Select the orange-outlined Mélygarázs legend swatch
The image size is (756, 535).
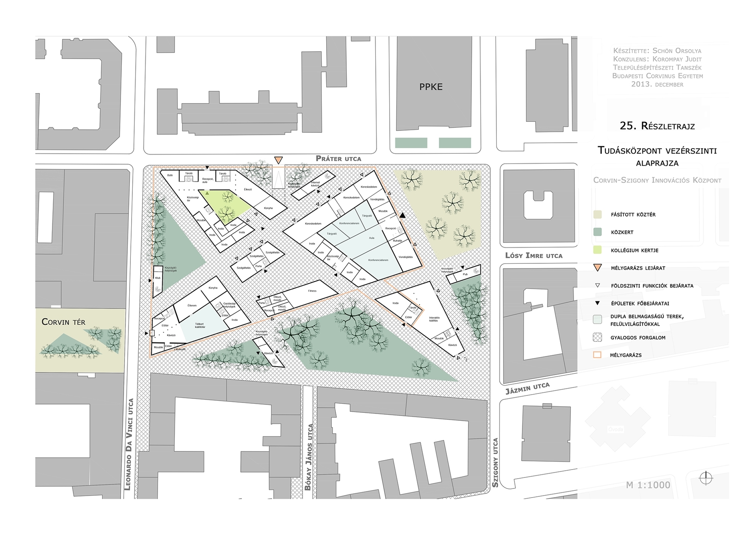pyautogui.click(x=597, y=355)
